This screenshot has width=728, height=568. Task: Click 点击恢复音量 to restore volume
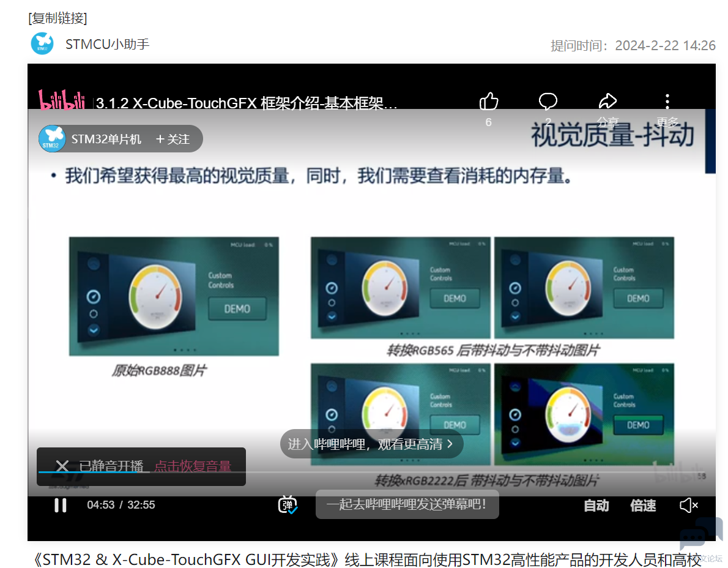tap(193, 466)
